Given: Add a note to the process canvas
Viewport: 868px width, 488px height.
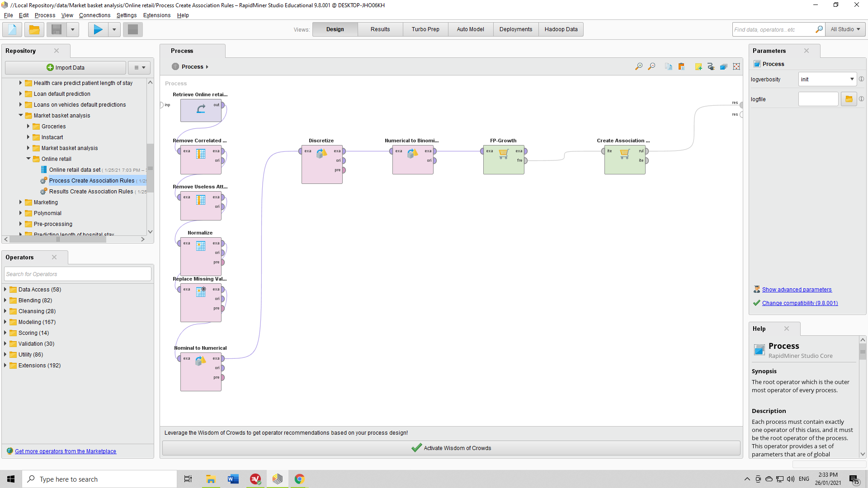Looking at the screenshot, I should point(698,67).
